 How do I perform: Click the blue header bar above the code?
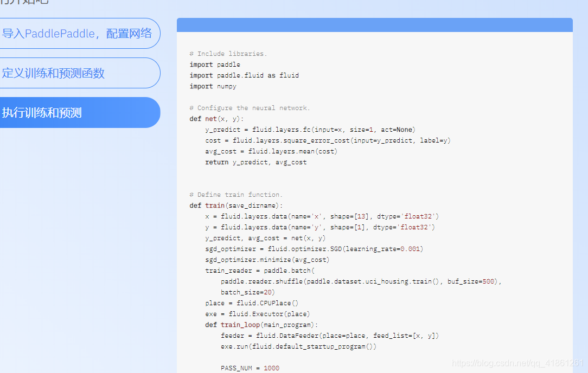374,24
